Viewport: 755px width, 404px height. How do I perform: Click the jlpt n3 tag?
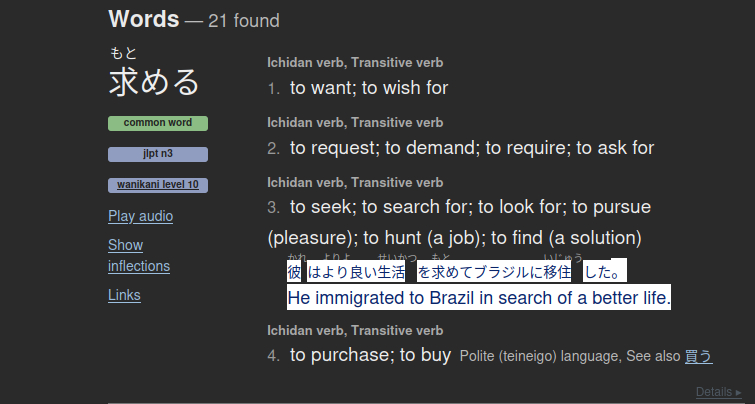158,154
